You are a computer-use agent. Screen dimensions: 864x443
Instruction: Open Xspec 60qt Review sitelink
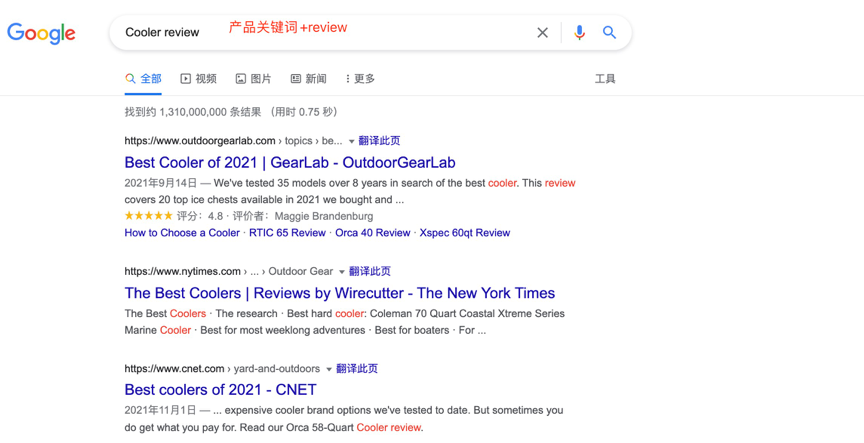465,233
